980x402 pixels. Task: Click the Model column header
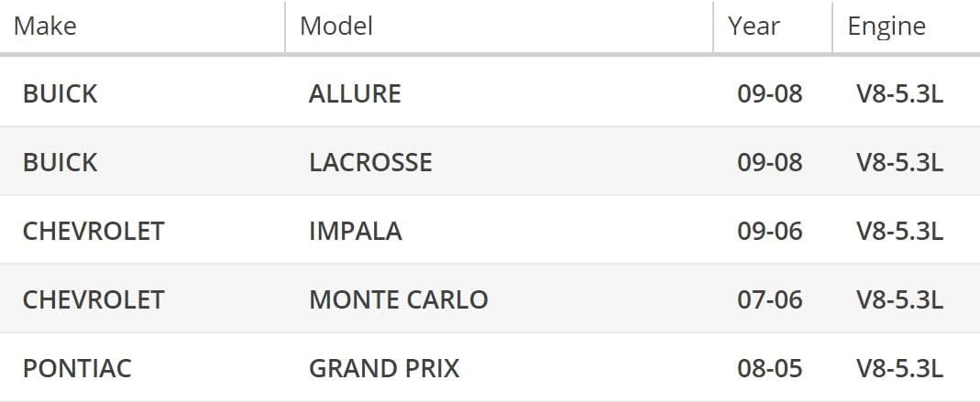[336, 26]
